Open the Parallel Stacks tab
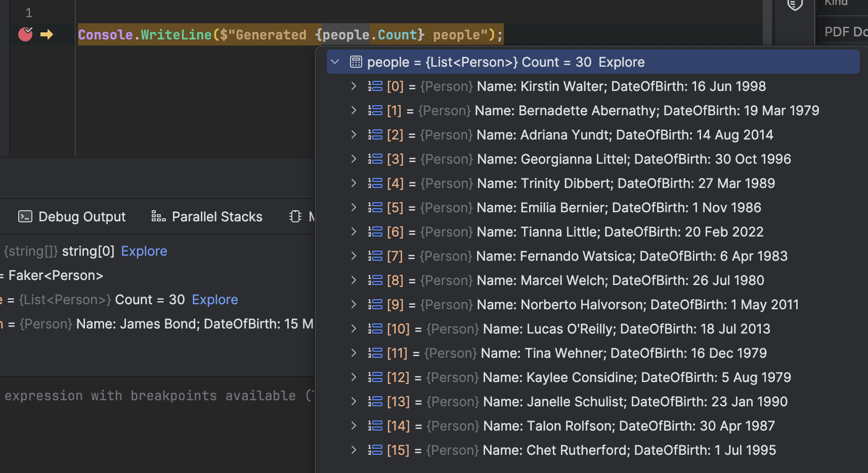The image size is (868, 473). tap(217, 216)
